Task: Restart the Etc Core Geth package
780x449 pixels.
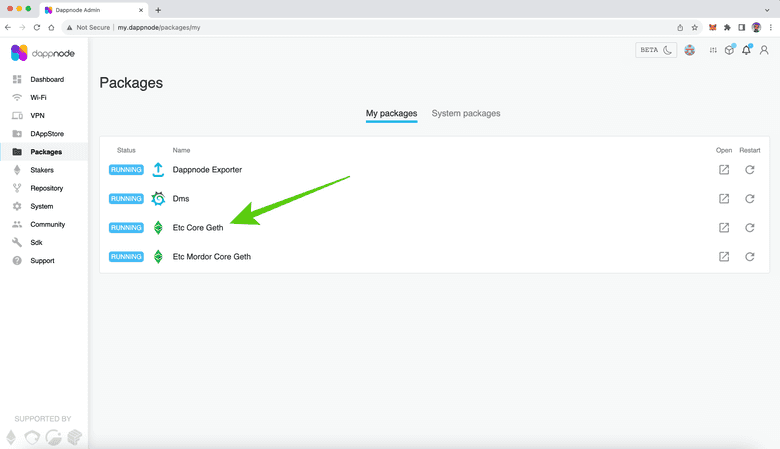Action: tap(750, 228)
